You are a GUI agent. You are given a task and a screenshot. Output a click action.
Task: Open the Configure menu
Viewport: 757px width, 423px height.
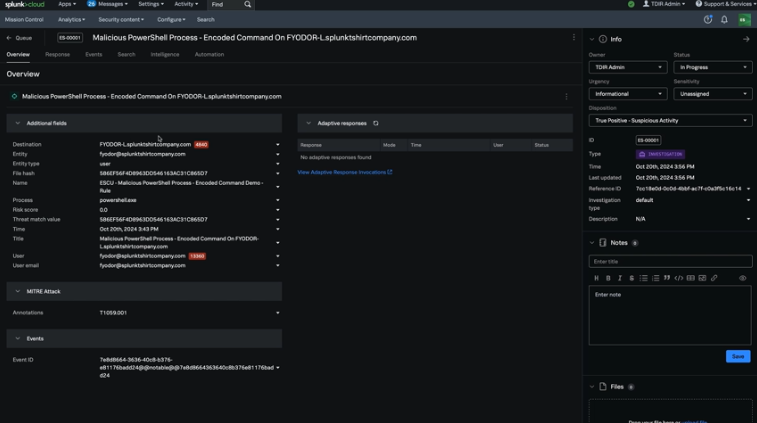coord(171,20)
